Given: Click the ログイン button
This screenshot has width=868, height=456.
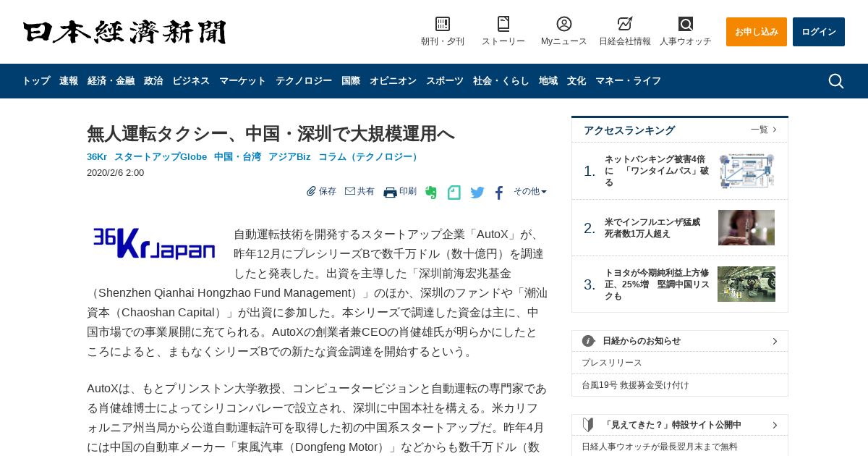Looking at the screenshot, I should pyautogui.click(x=819, y=32).
